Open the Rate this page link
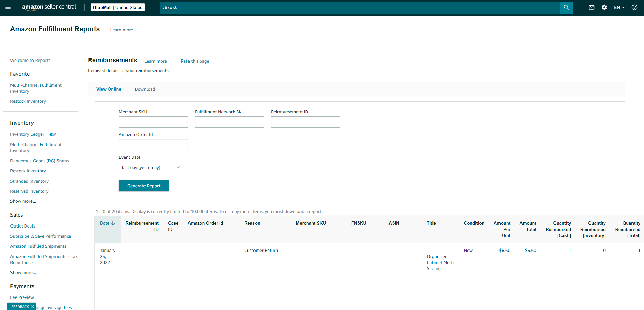Image resolution: width=644 pixels, height=310 pixels. click(195, 61)
